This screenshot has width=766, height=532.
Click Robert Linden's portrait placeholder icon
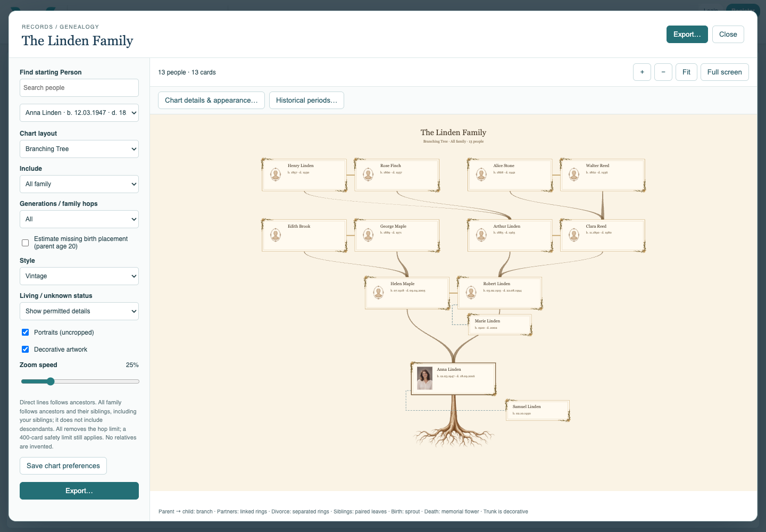(x=471, y=293)
